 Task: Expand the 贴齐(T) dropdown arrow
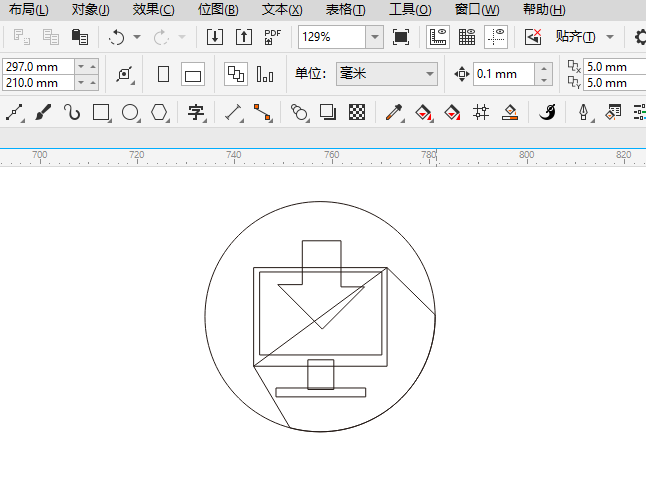click(610, 37)
